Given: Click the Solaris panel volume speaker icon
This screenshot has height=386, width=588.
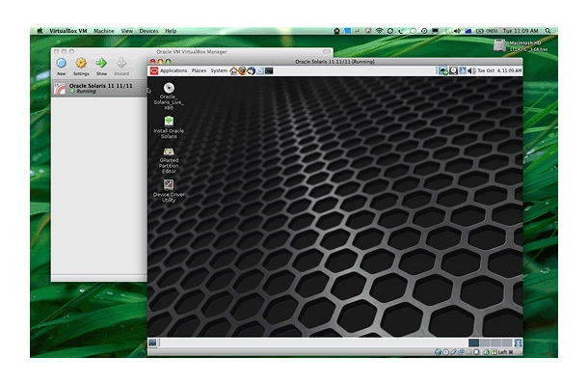Looking at the screenshot, I should 471,70.
